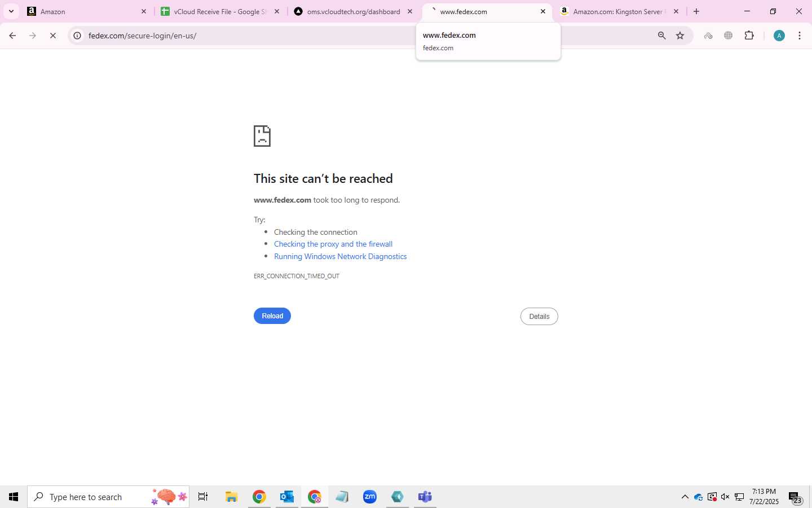Switch to oms.vcloudtech.org/dashboard tab
This screenshot has height=508, width=812.
point(354,11)
